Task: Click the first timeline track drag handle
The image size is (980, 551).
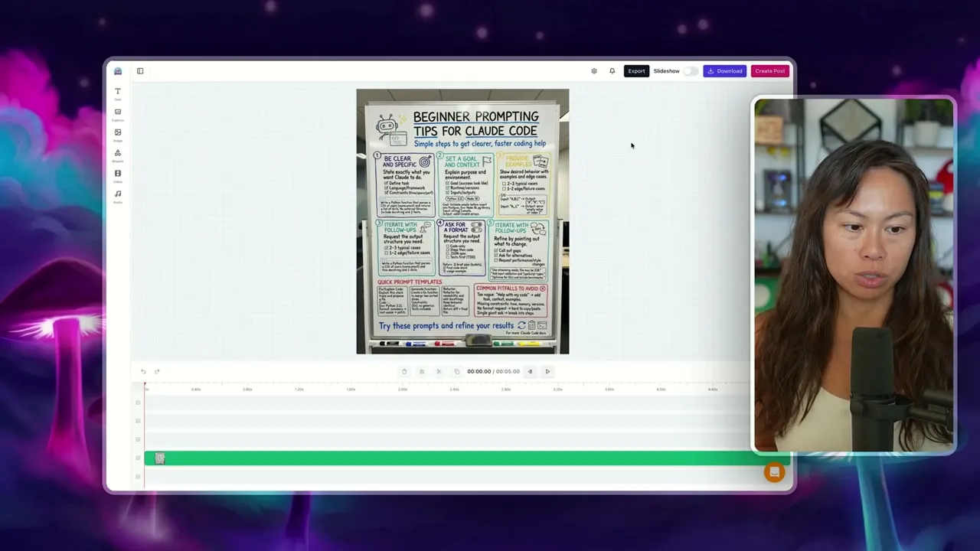Action: click(139, 403)
